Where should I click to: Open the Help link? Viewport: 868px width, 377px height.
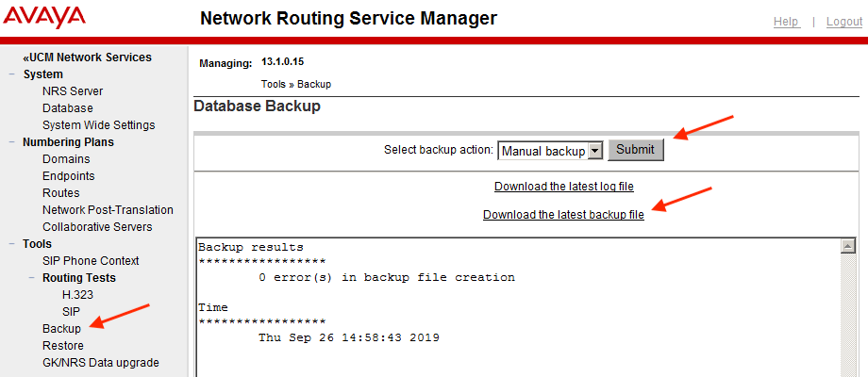click(786, 22)
